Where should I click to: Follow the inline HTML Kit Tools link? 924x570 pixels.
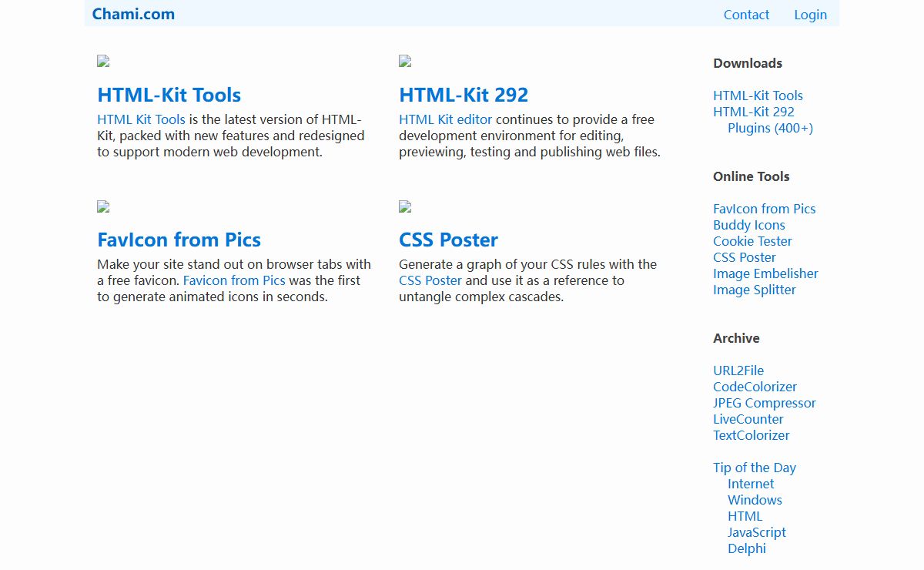point(141,119)
